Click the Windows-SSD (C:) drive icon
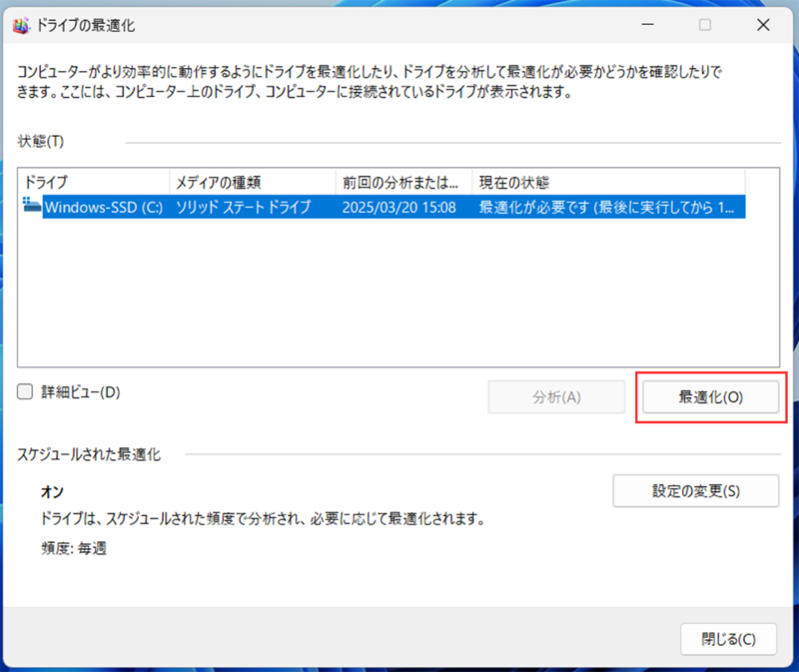This screenshot has height=672, width=799. (x=32, y=205)
